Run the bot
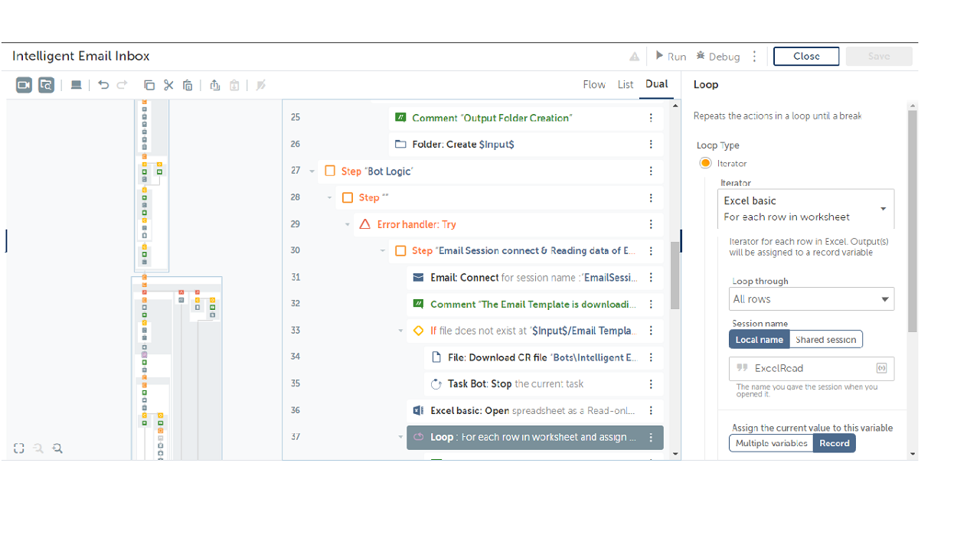980x551 pixels. [671, 57]
